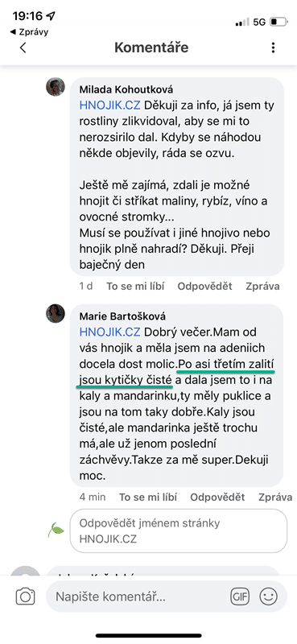
Task: Return to Zprávy app via status bar
Action: tap(29, 31)
